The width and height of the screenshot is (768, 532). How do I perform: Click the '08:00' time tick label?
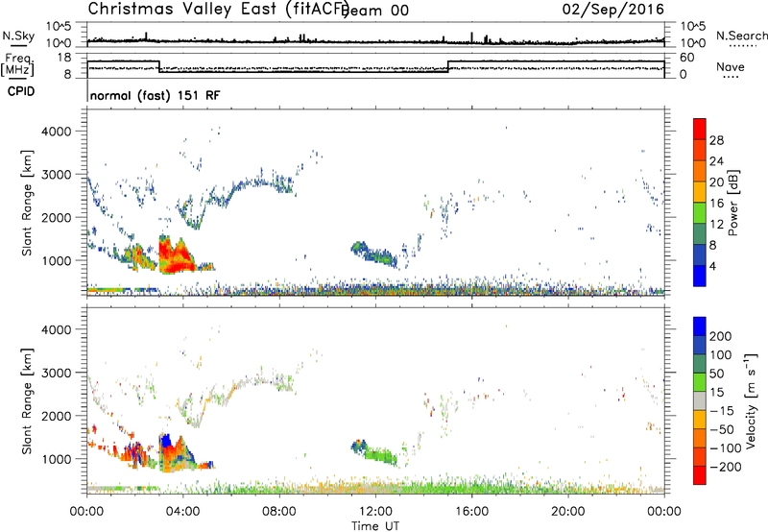tap(279, 512)
